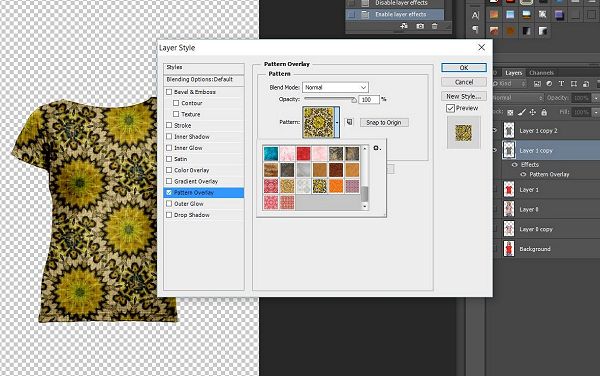Switch to the Channels tab
Image resolution: width=600 pixels, height=376 pixels.
541,73
